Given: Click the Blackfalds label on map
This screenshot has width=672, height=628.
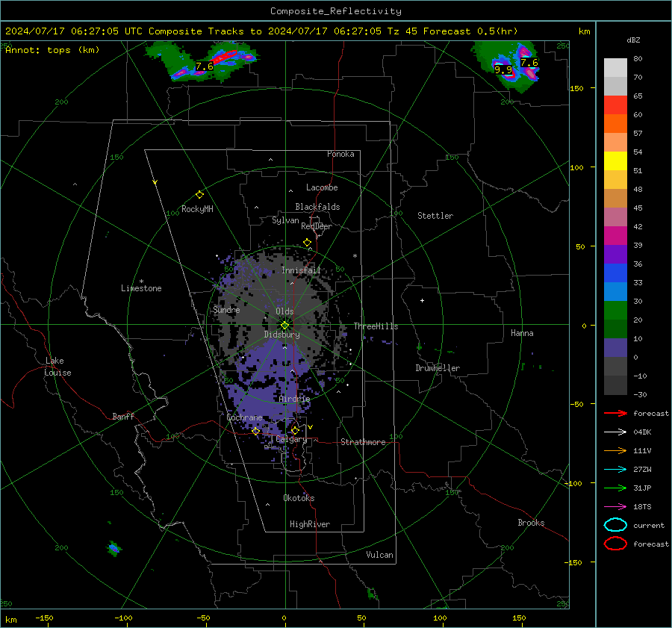Looking at the screenshot, I should (x=317, y=207).
